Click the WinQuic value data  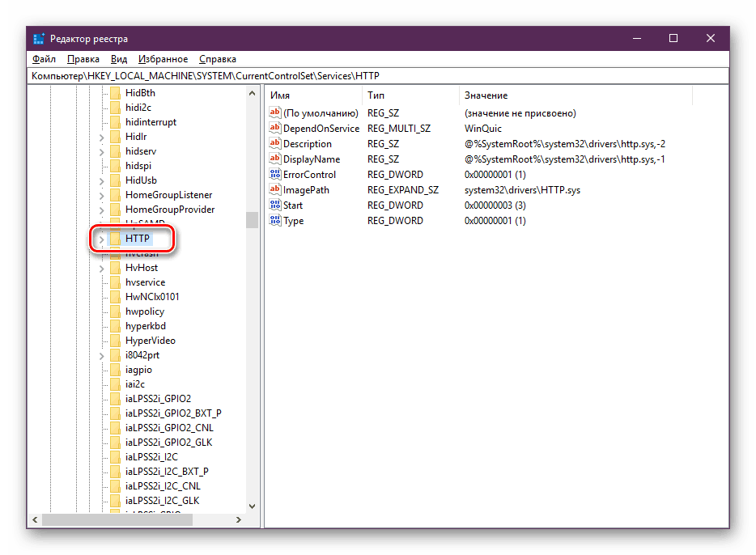pos(483,129)
